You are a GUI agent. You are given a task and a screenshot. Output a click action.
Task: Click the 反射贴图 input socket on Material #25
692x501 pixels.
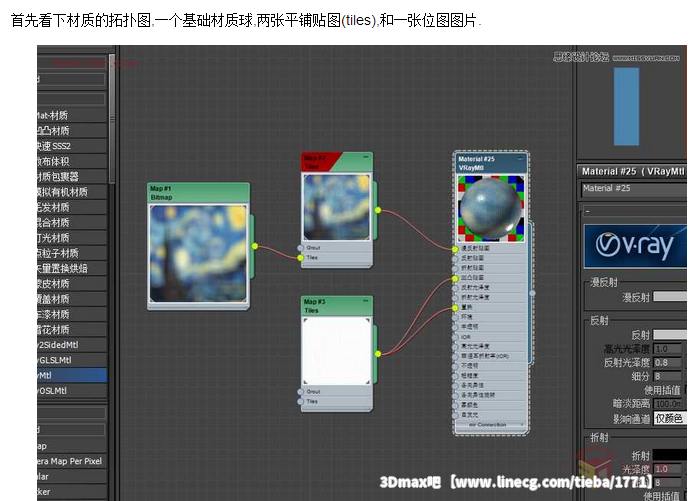click(x=455, y=258)
